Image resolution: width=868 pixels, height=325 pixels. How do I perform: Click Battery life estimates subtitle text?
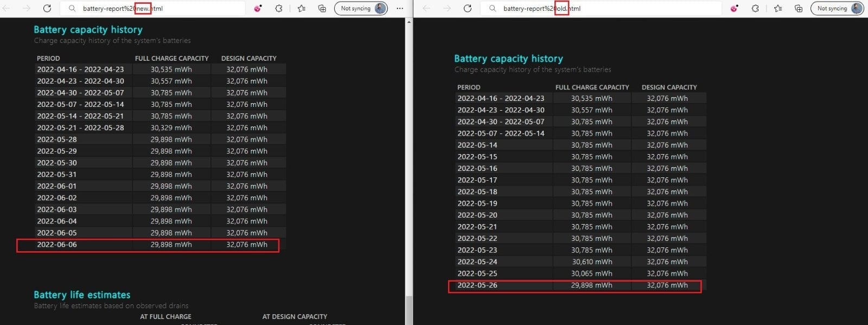[111, 306]
